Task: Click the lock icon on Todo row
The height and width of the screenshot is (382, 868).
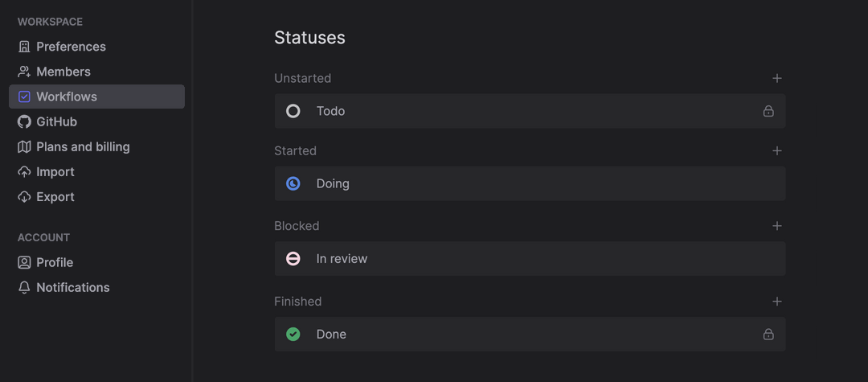Action: tap(768, 111)
